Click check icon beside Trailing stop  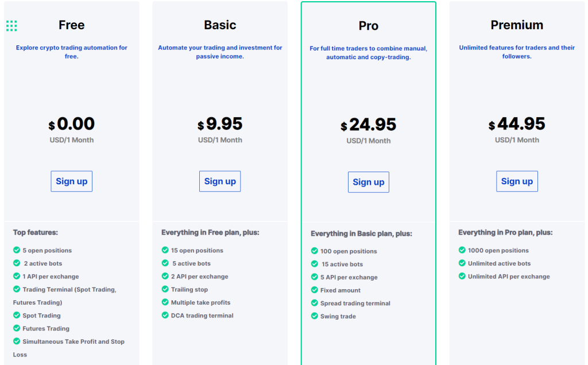pyautogui.click(x=165, y=289)
